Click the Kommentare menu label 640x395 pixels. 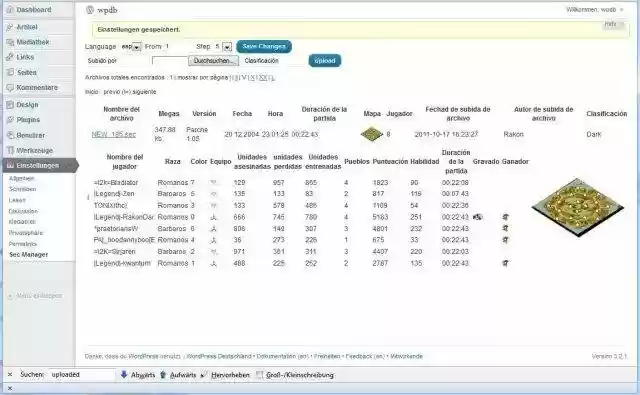(37, 87)
